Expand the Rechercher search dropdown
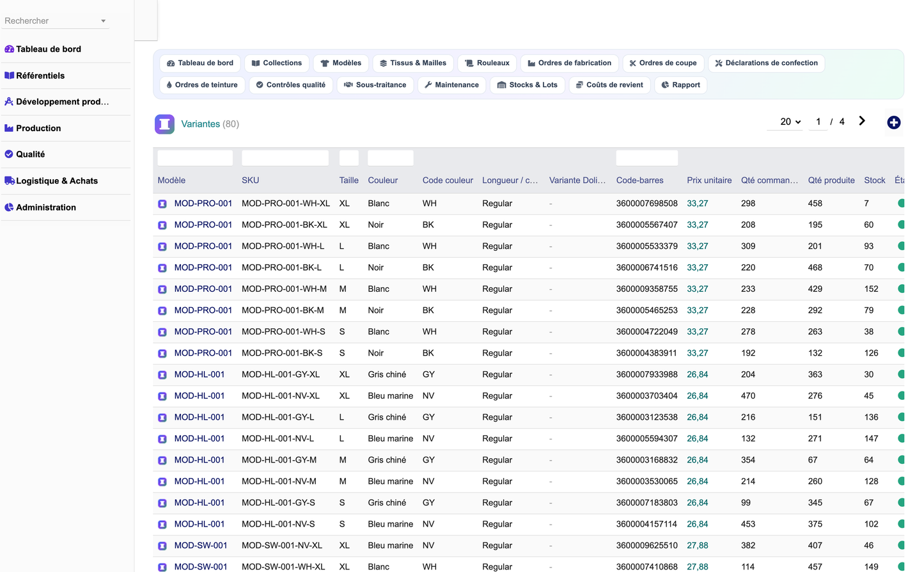 [x=103, y=21]
